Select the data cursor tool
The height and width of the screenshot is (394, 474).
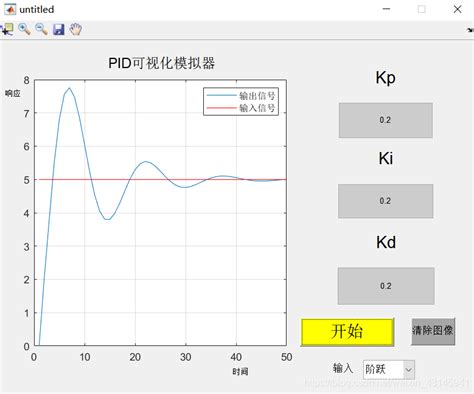click(7, 29)
